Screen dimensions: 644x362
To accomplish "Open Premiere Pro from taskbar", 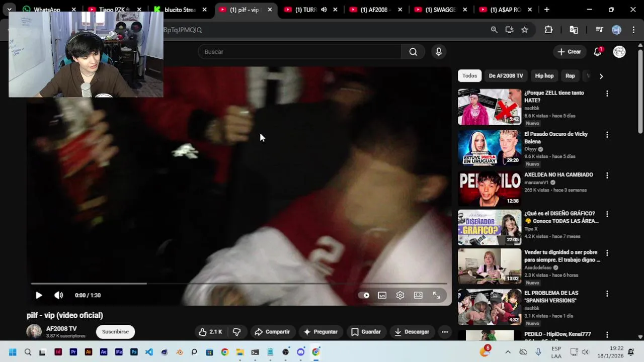I will pyautogui.click(x=73, y=352).
